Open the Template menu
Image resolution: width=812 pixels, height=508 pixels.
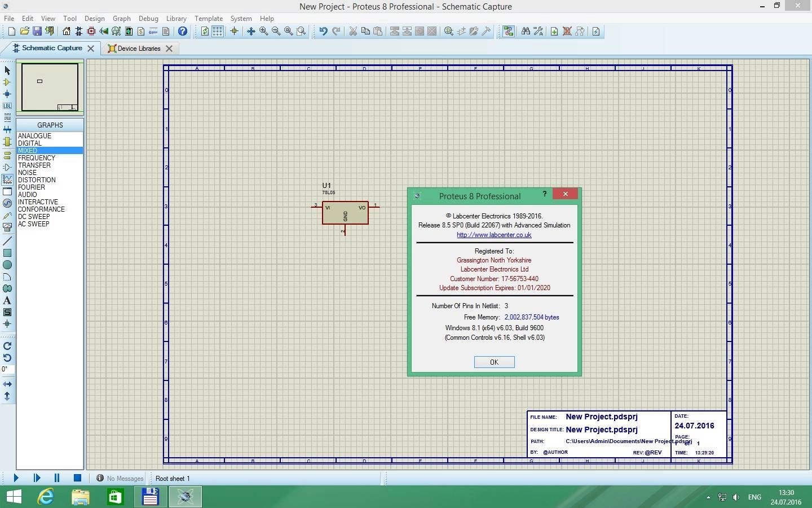coord(209,19)
